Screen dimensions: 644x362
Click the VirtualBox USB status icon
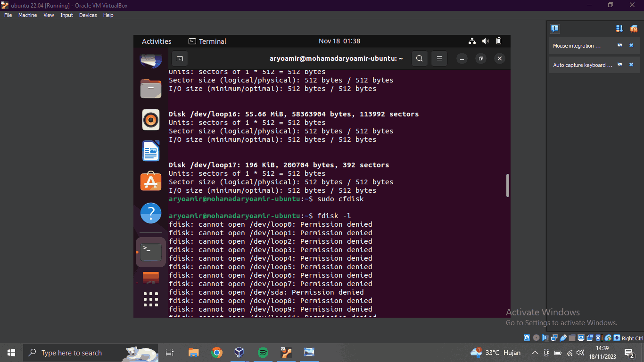[x=563, y=338]
